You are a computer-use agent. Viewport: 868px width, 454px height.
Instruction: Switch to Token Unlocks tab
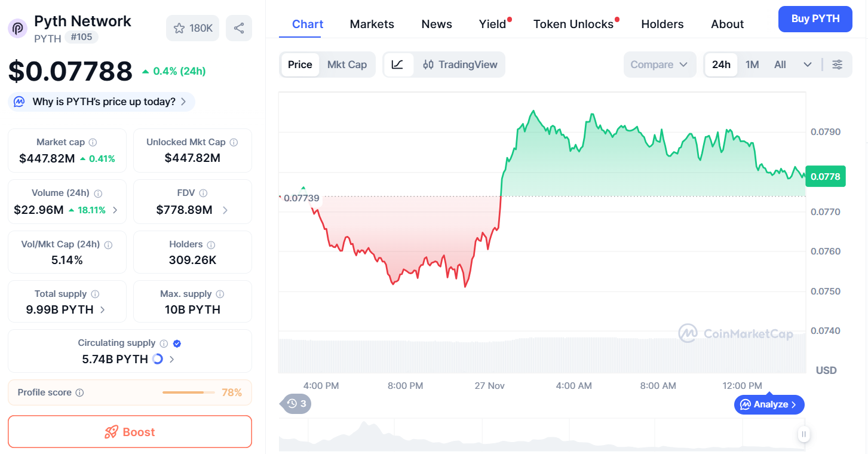coord(573,24)
